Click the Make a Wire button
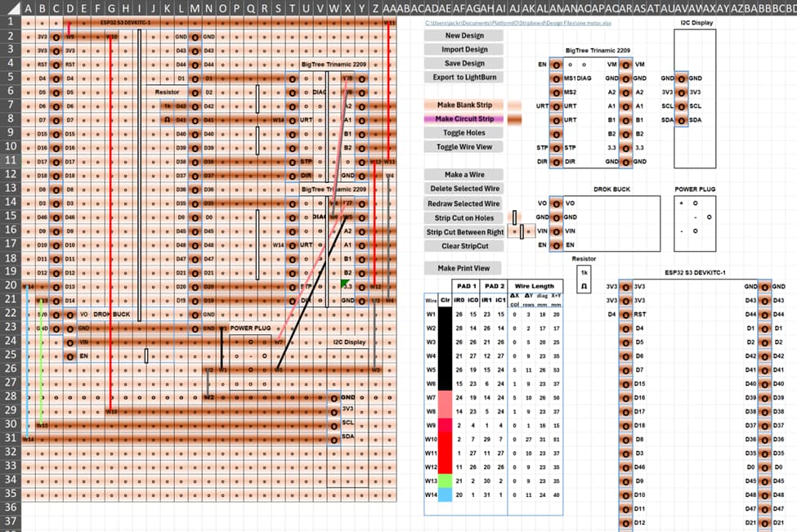The height and width of the screenshot is (532, 797). pos(464,174)
